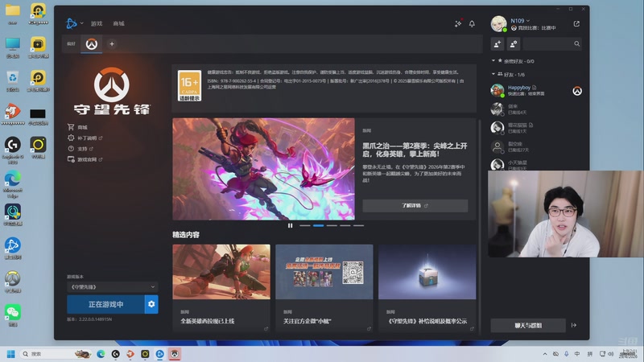Viewport: 644px width, 362px height.
Task: Open the Overwatch desktop shortcut
Action: (x=13, y=282)
